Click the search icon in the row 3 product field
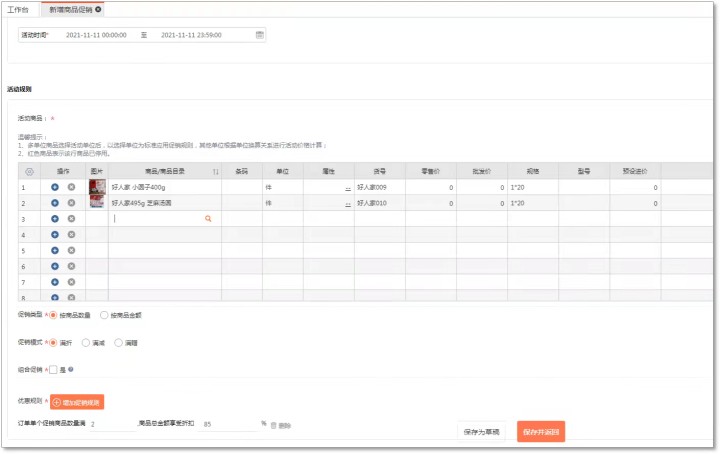720x454 pixels. click(208, 218)
